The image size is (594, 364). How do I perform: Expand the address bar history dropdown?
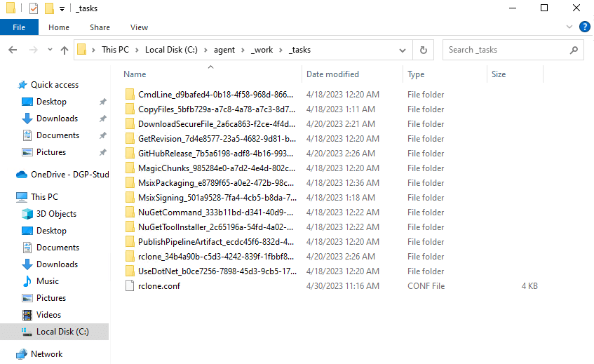click(x=403, y=50)
